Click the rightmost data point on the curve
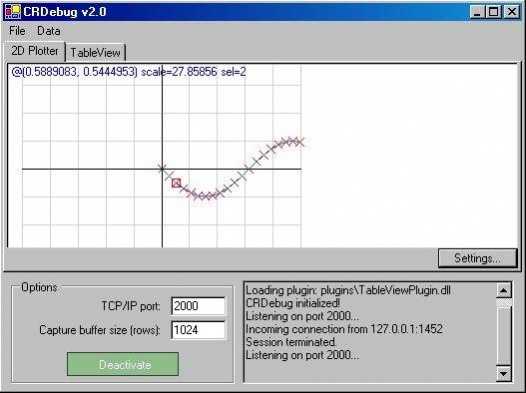This screenshot has width=526, height=393. tap(301, 142)
